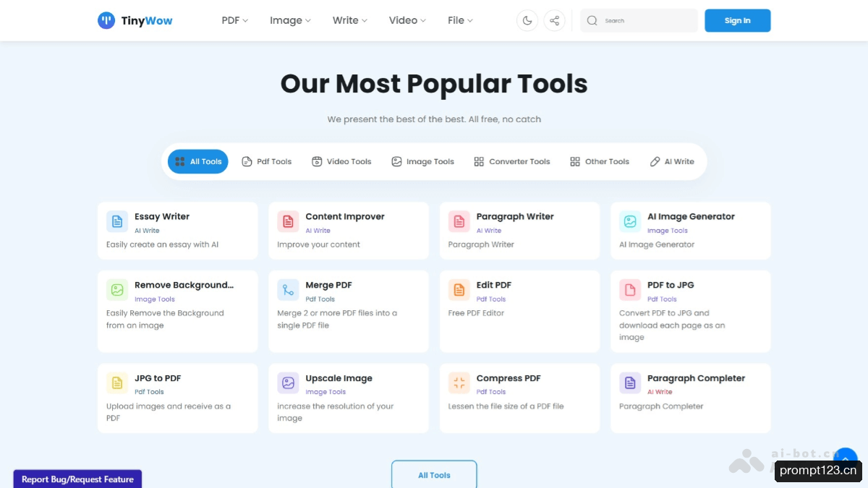
Task: Select the AI Write tab
Action: [672, 161]
